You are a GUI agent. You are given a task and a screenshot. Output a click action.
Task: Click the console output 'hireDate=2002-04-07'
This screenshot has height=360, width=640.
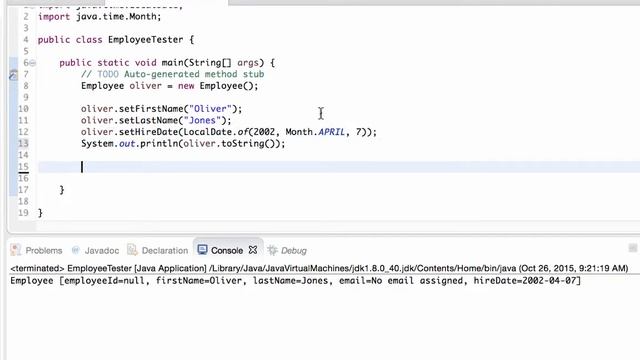tap(525, 281)
